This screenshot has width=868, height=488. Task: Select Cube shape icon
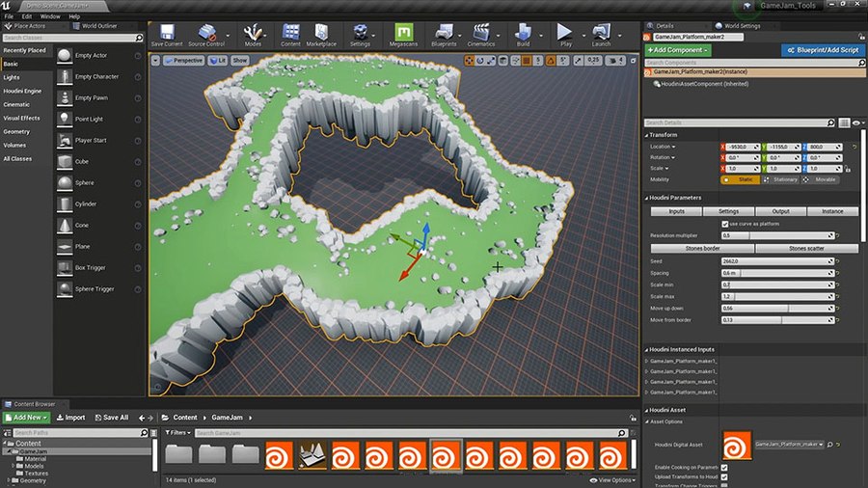pyautogui.click(x=65, y=162)
